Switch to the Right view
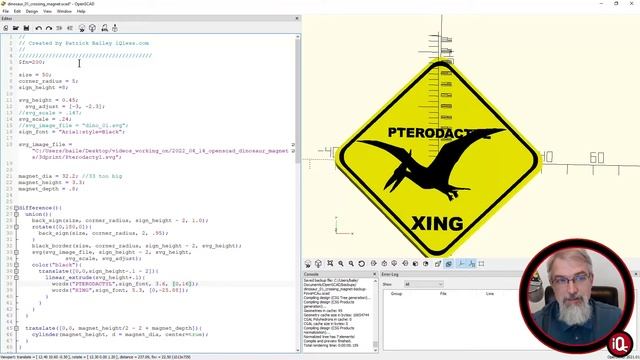The height and width of the screenshot is (360, 640). 373,264
